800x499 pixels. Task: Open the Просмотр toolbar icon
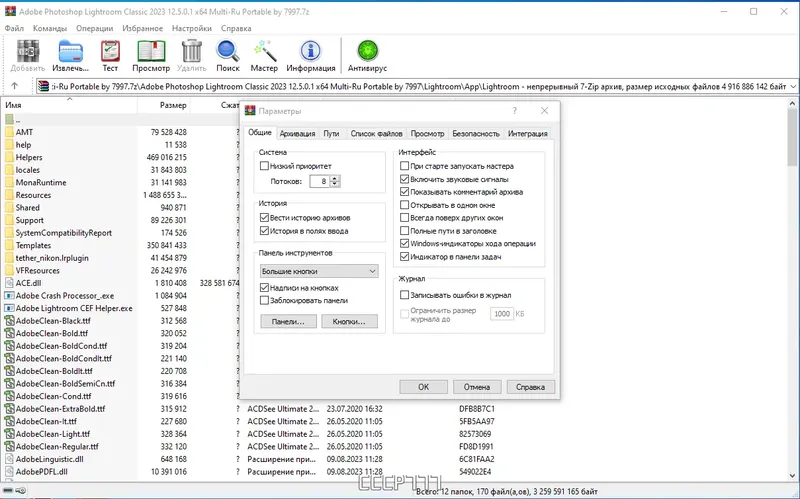click(151, 53)
